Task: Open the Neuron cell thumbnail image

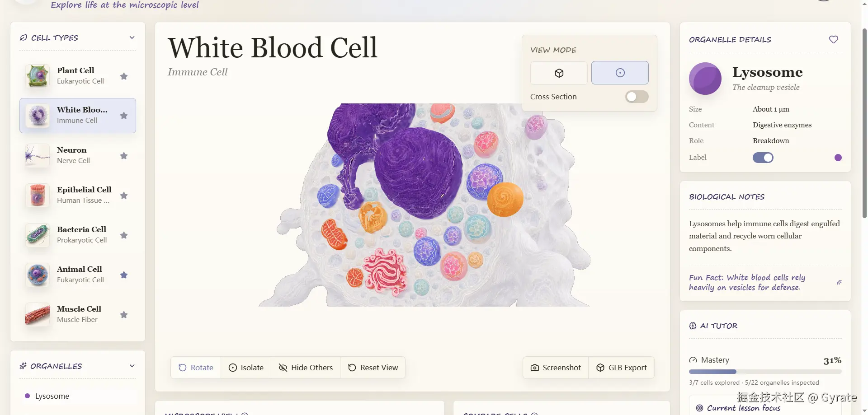Action: 38,155
